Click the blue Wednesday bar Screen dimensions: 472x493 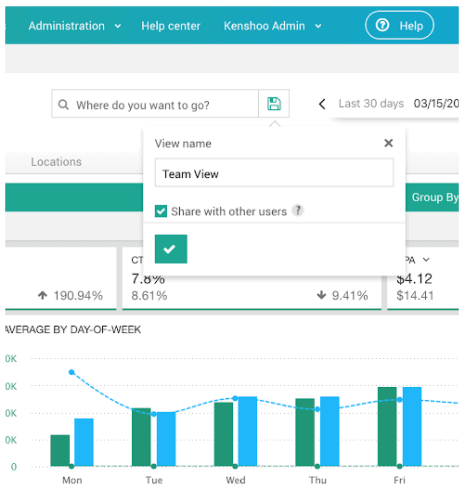[x=247, y=431]
